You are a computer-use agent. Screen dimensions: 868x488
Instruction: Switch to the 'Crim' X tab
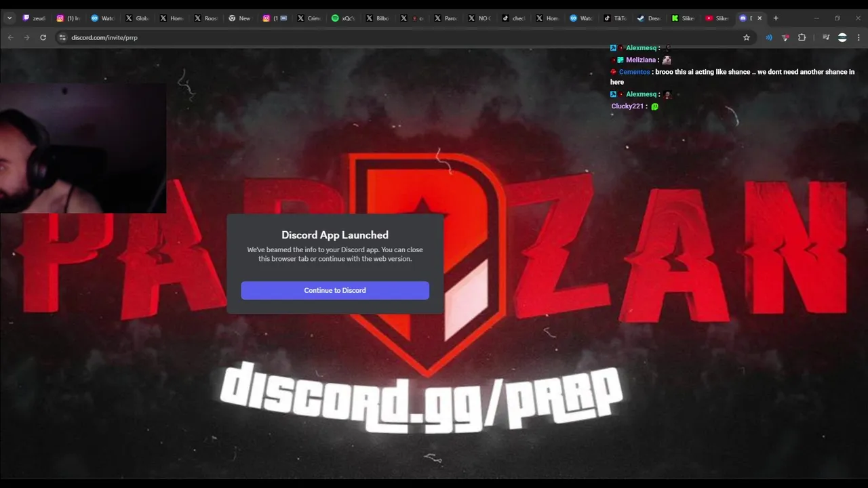309,18
